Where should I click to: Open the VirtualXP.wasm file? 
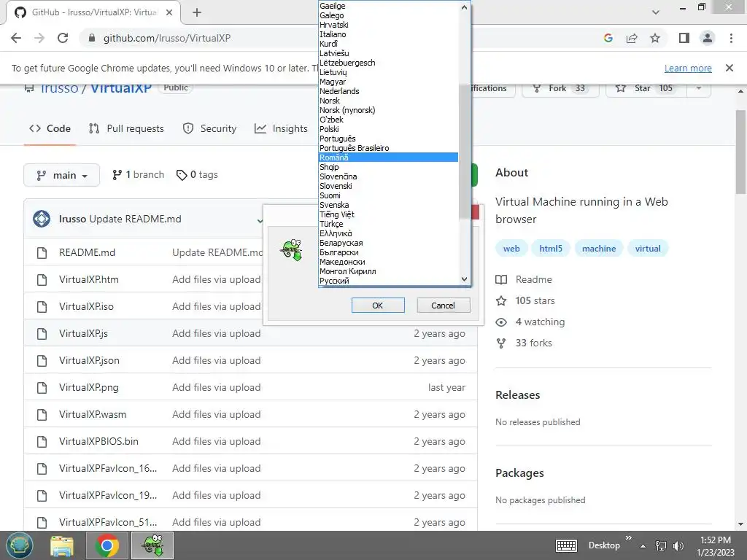point(93,415)
